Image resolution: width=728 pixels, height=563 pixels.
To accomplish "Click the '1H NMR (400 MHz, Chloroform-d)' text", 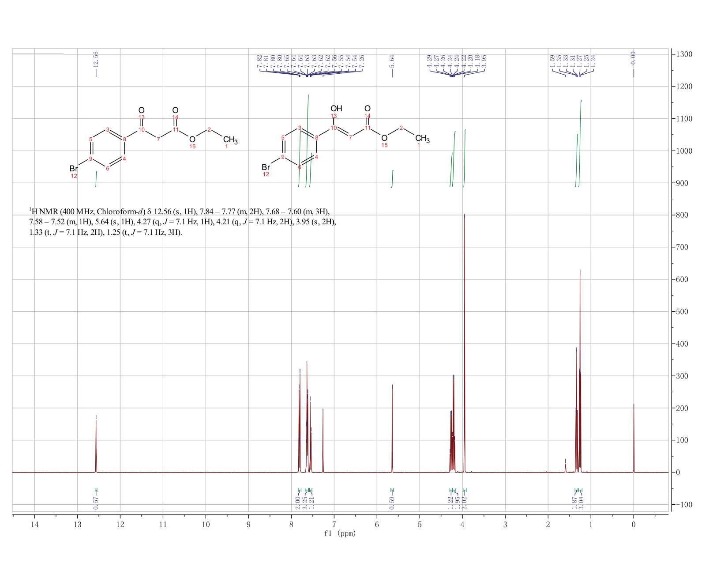I will point(87,211).
